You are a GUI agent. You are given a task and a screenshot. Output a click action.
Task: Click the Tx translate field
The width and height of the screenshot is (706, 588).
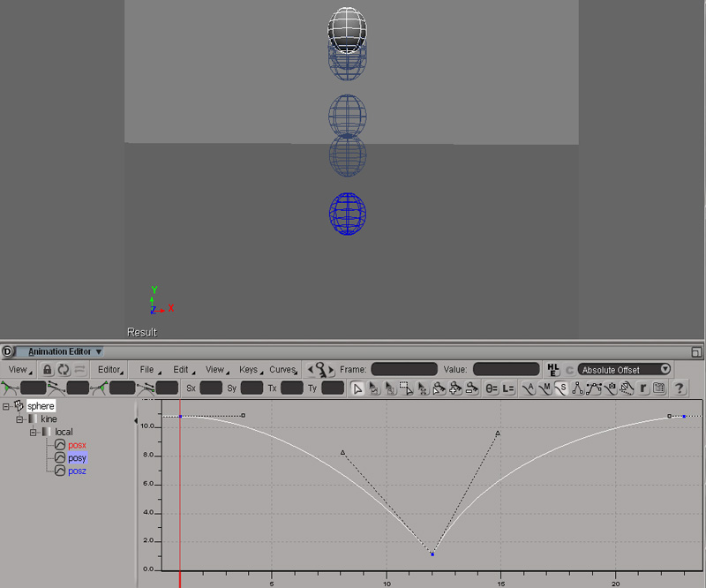pos(292,388)
